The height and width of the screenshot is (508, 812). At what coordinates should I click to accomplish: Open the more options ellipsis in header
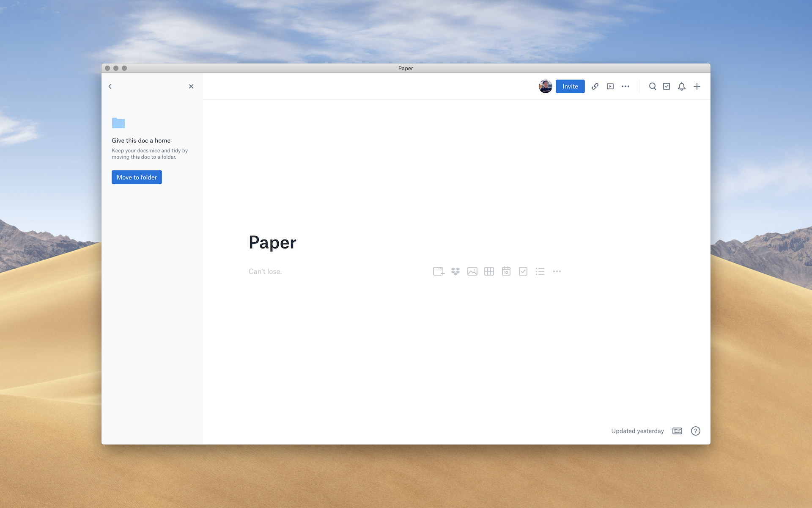point(625,86)
